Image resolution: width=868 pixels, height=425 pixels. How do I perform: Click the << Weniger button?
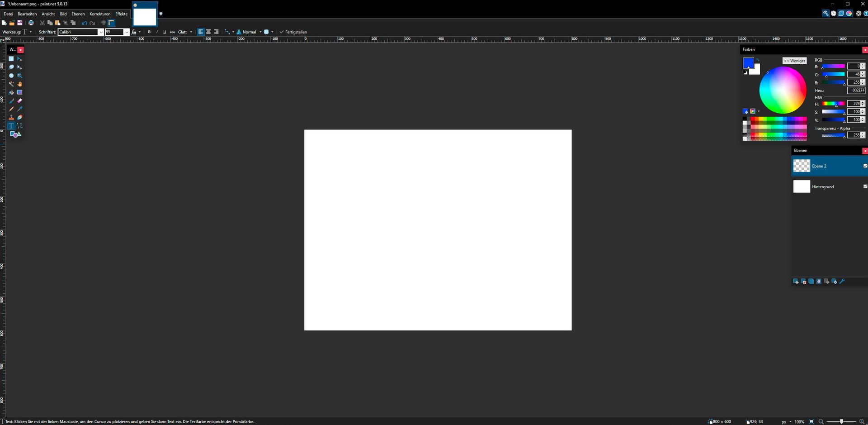point(794,61)
